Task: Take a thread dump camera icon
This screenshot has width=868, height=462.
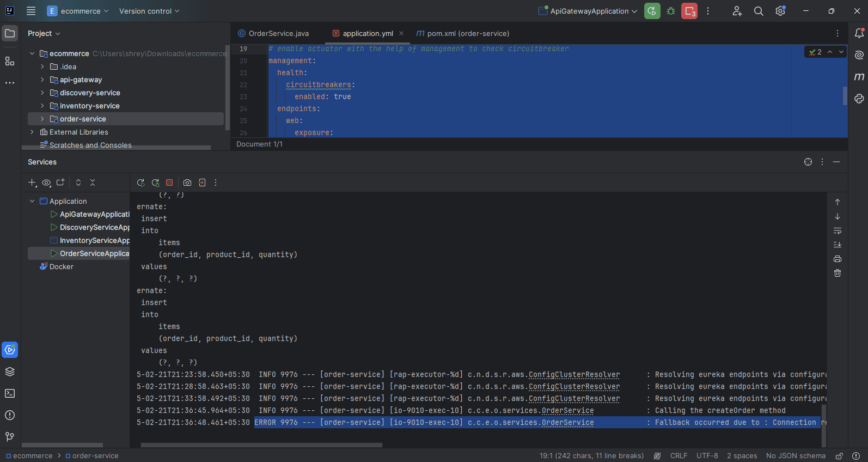Action: click(x=187, y=183)
